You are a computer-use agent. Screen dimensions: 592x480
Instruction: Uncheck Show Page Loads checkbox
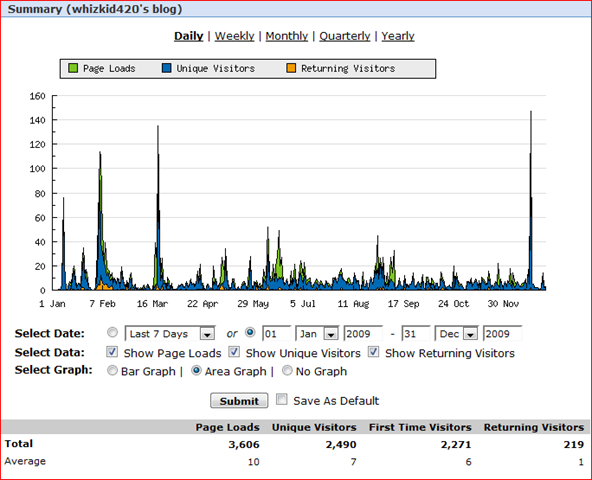click(x=112, y=352)
